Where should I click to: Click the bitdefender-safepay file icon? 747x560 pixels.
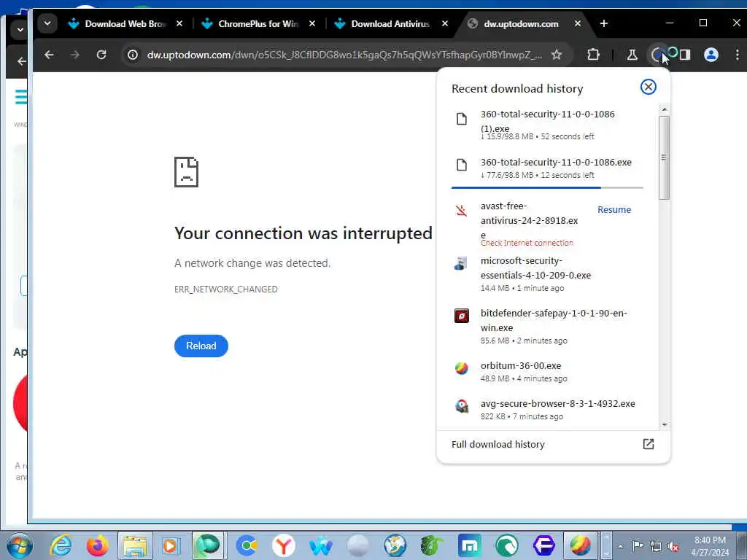click(x=461, y=315)
